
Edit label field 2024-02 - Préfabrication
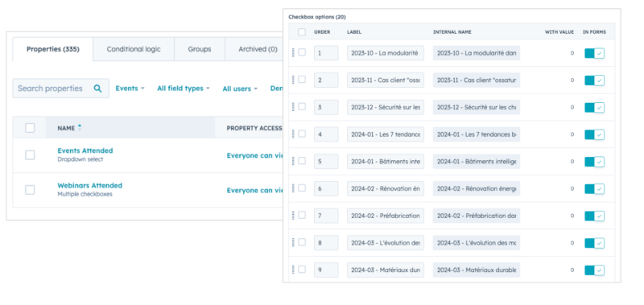click(386, 216)
